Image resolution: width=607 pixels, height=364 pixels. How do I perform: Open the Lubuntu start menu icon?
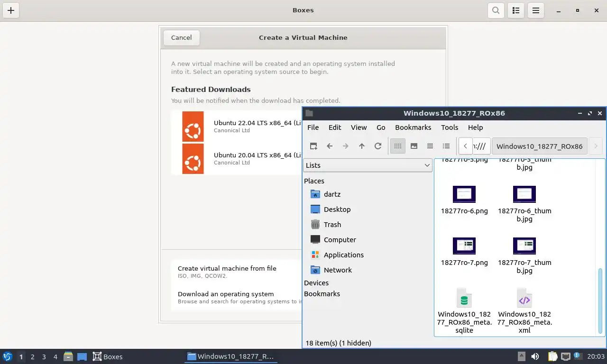click(8, 356)
